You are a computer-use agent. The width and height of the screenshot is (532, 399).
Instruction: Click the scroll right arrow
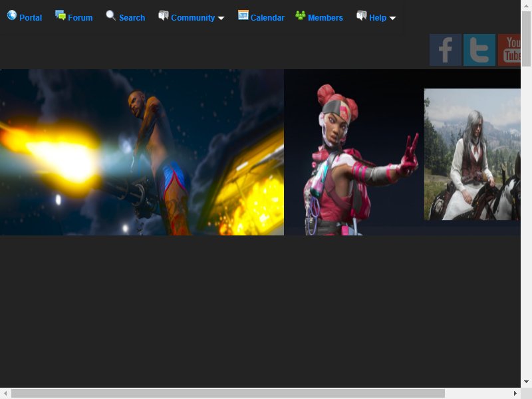515,393
